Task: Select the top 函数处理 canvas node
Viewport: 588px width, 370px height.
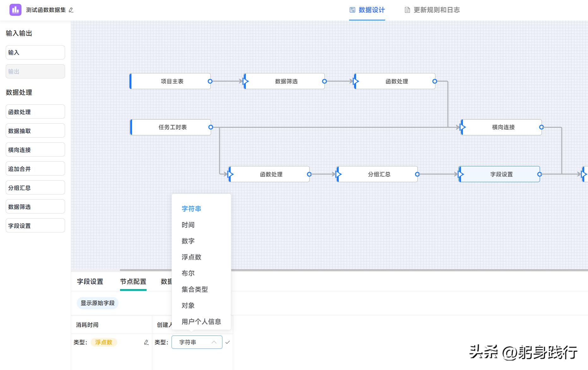Action: (x=395, y=81)
